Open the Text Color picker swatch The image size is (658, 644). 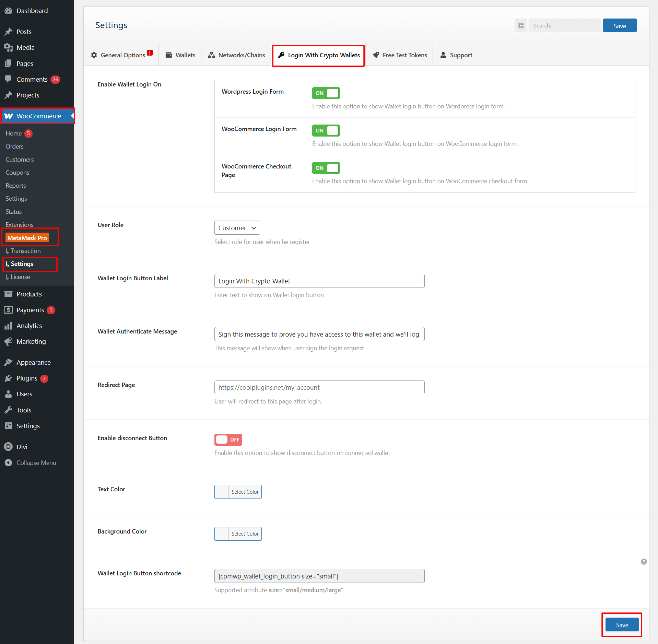click(222, 492)
